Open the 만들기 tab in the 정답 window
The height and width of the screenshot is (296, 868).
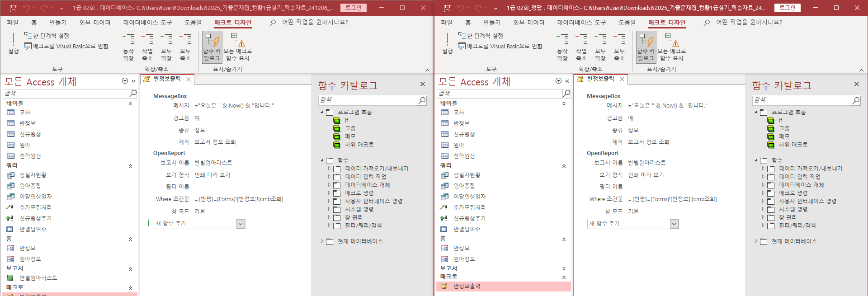(x=491, y=23)
